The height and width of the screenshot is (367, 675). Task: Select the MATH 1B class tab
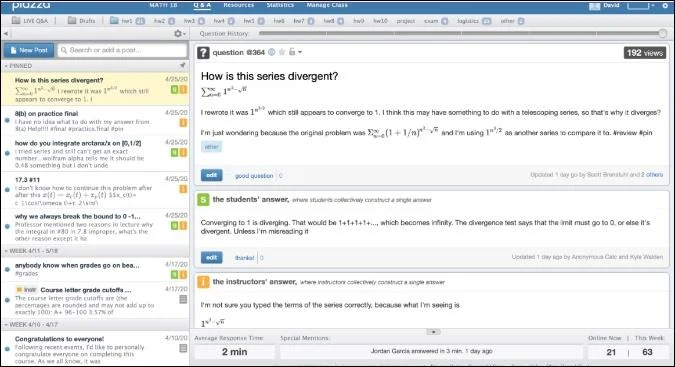point(163,5)
